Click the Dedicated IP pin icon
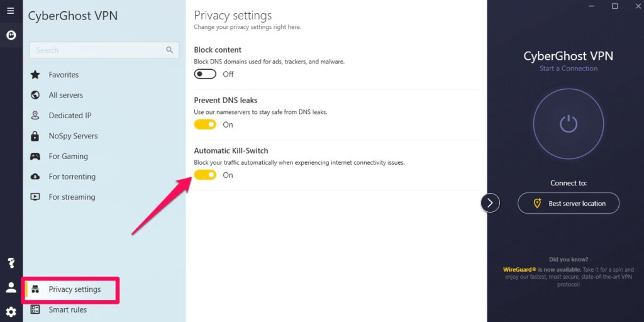The image size is (644, 322). 35,116
